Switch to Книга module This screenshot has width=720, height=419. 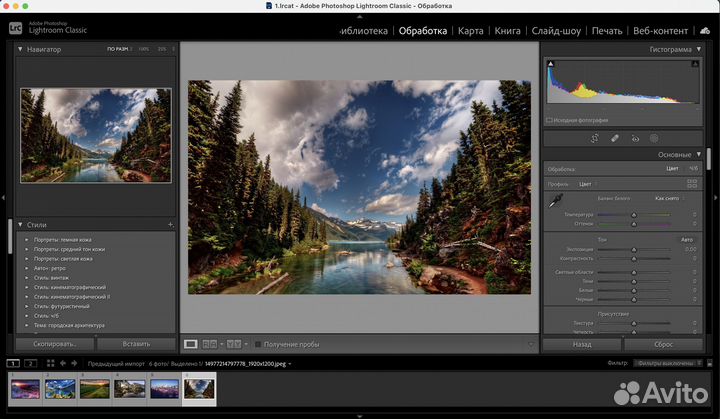tap(507, 31)
